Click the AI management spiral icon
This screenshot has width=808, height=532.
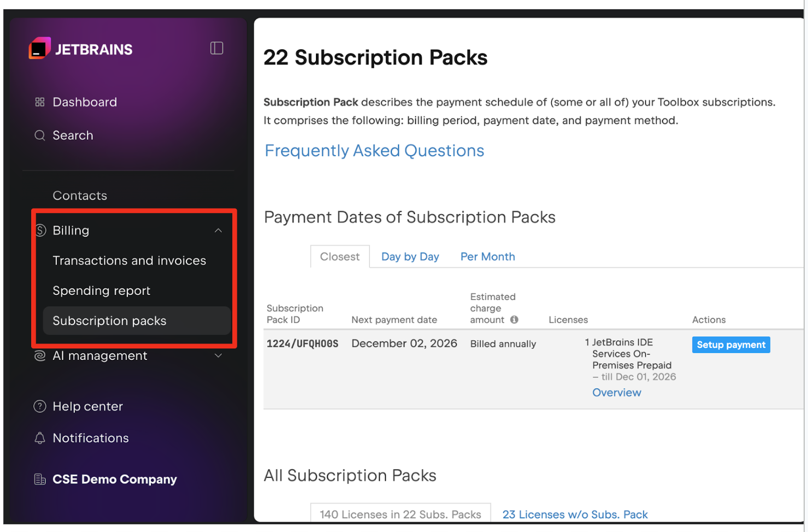pyautogui.click(x=39, y=356)
